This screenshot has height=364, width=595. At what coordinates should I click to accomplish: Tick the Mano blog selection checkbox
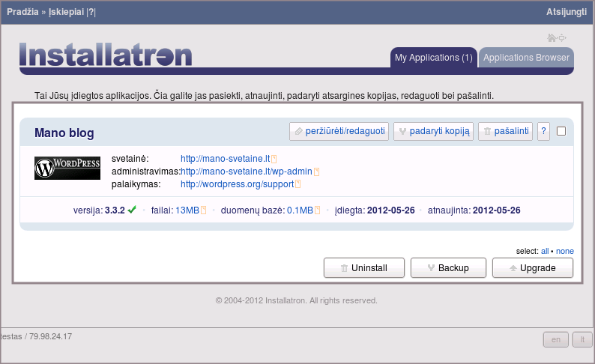click(561, 131)
